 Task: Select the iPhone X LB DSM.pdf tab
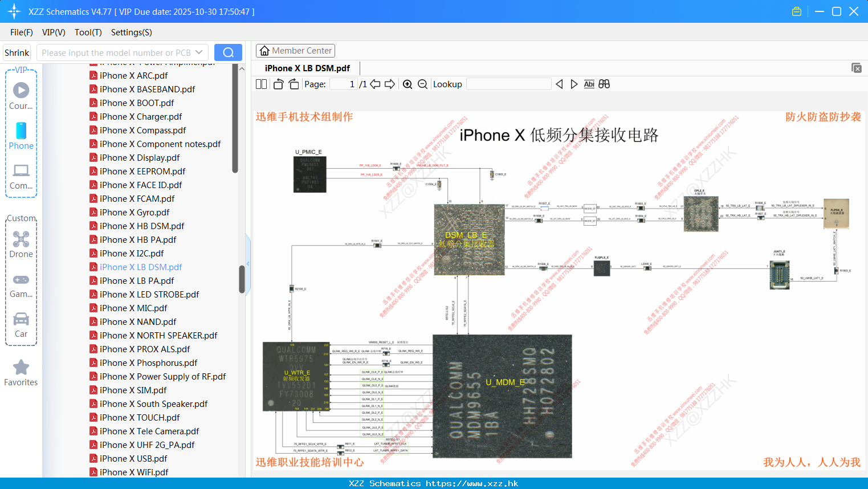click(307, 68)
